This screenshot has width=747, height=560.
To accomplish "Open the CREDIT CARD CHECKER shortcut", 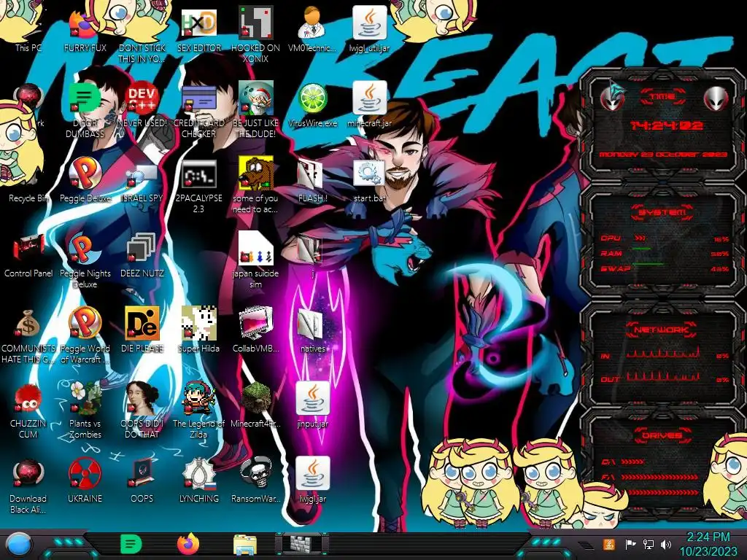I will (x=198, y=98).
